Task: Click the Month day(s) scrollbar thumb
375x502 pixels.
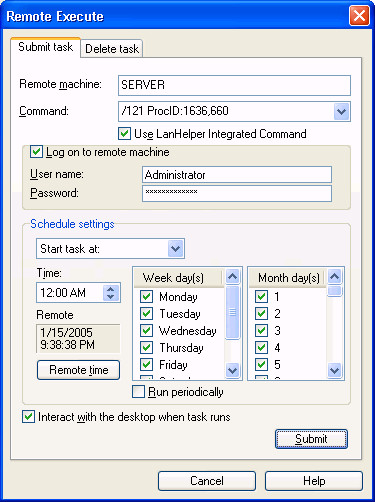Action: tap(335, 291)
